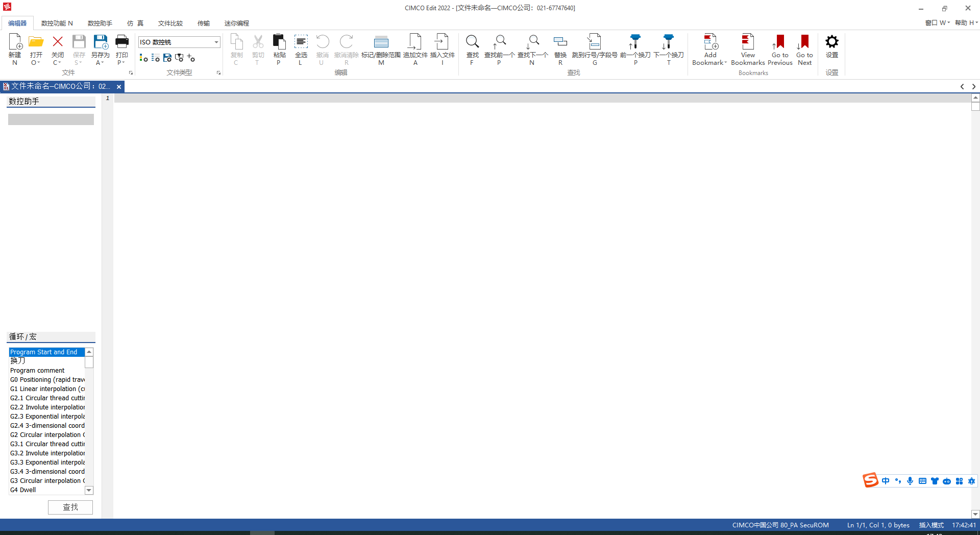Save file as with 另存为 icon

click(x=101, y=42)
